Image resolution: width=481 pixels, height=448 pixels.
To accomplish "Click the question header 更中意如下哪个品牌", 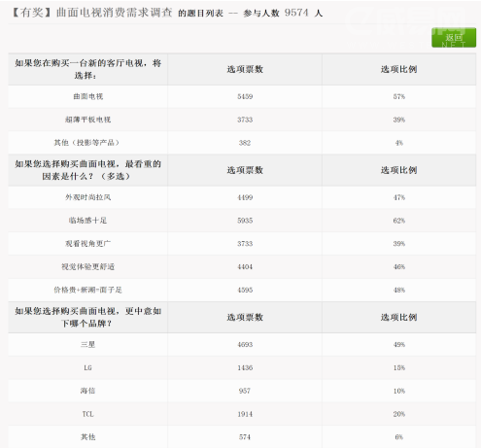I will [88, 317].
